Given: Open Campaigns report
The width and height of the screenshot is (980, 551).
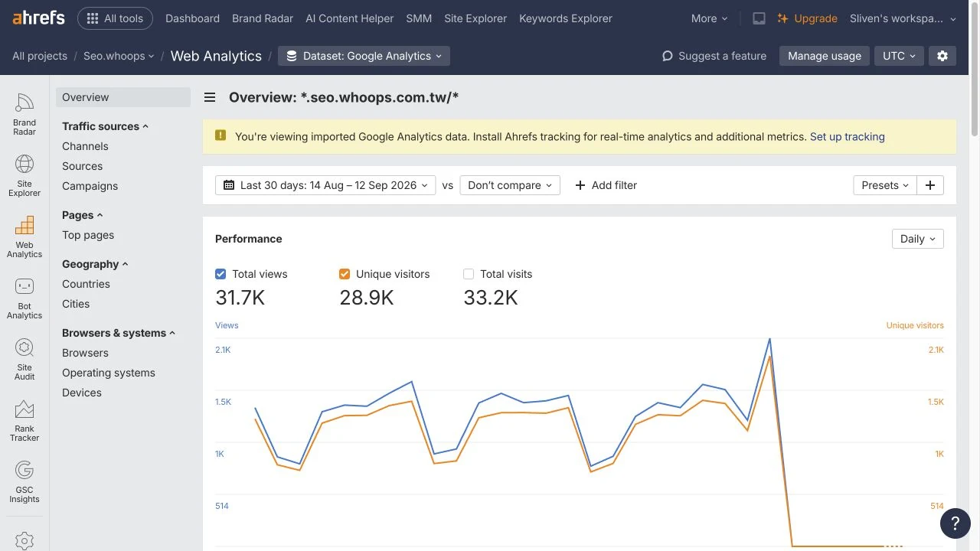Looking at the screenshot, I should [x=90, y=186].
